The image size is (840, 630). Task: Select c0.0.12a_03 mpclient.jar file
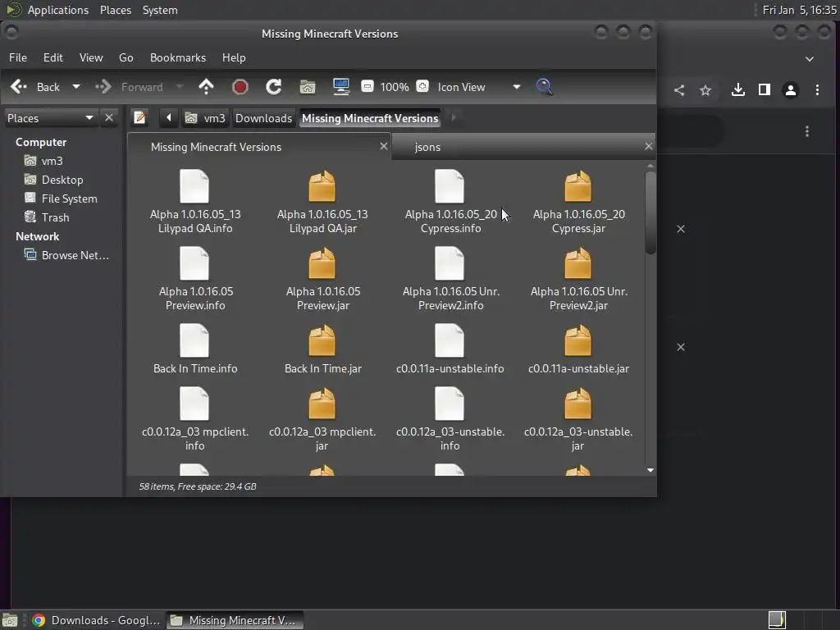coord(322,419)
